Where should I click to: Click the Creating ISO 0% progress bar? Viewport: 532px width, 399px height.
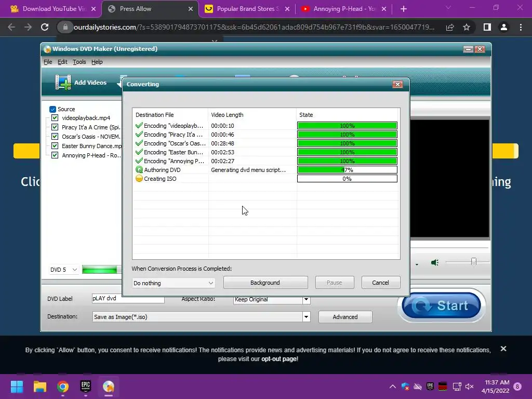pyautogui.click(x=347, y=179)
